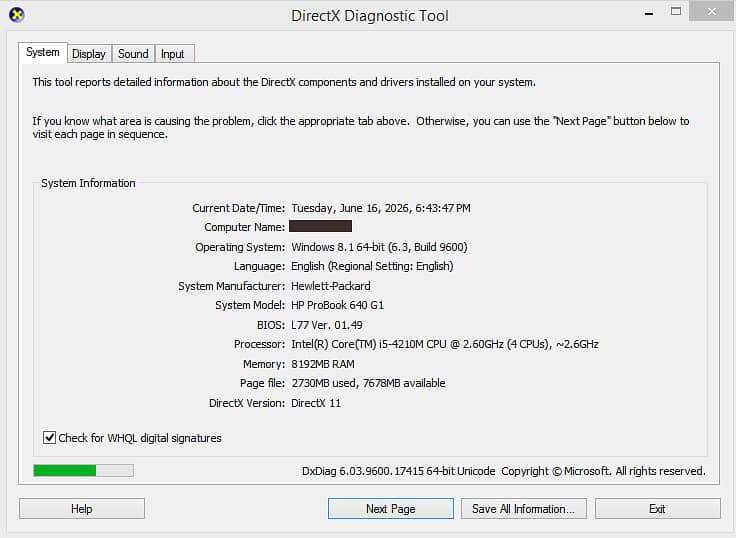Click the 'Hewlett-Packard' manufacturer value
The width and height of the screenshot is (736, 538).
[x=331, y=286]
